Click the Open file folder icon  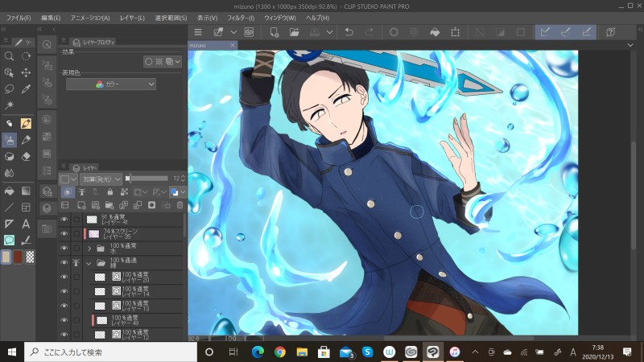294,32
